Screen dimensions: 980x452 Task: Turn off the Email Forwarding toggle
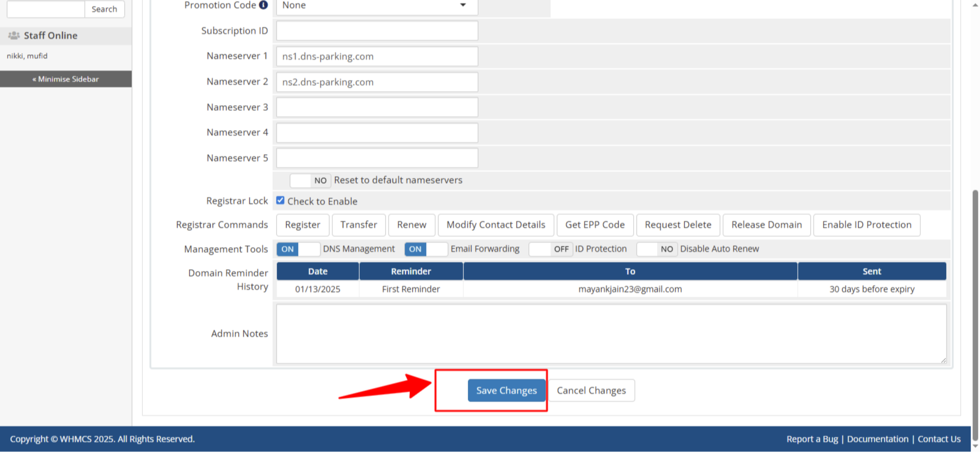click(x=426, y=249)
